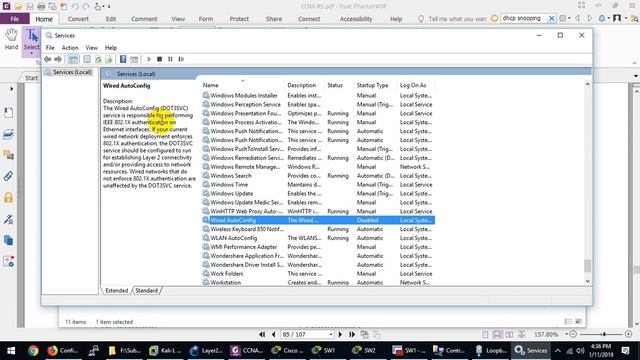Image resolution: width=640 pixels, height=360 pixels.
Task: Pause Service icon in Services toolbar
Action: point(170,59)
